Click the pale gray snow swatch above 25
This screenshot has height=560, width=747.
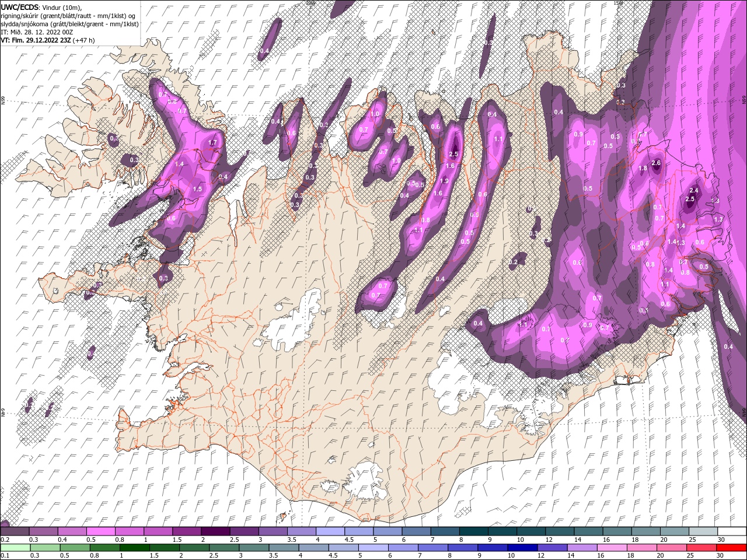pyautogui.click(x=702, y=531)
